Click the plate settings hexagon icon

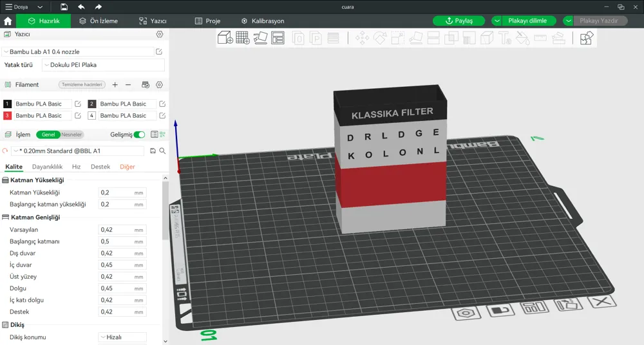coord(466,313)
